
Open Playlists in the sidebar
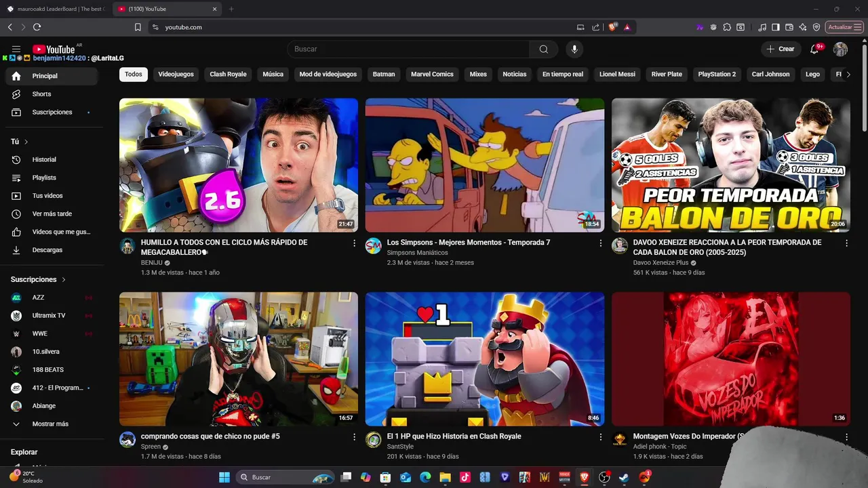[x=52, y=178]
